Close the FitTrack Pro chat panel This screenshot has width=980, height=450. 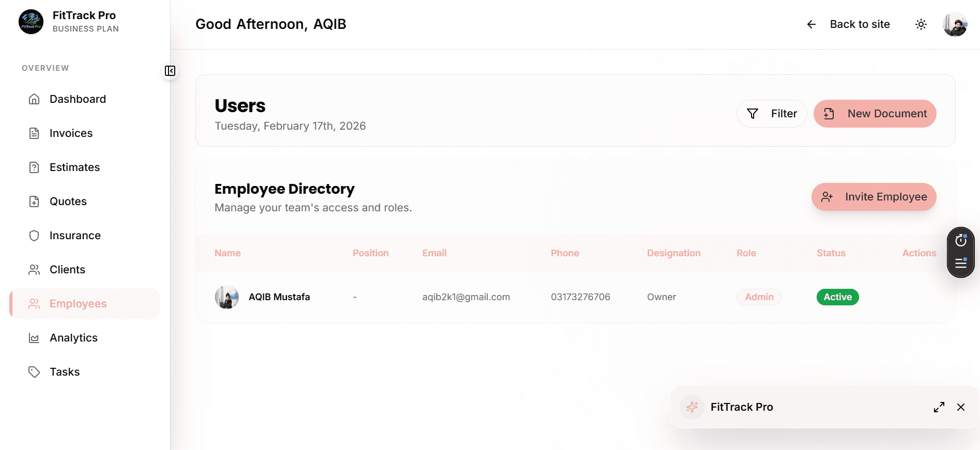point(961,407)
